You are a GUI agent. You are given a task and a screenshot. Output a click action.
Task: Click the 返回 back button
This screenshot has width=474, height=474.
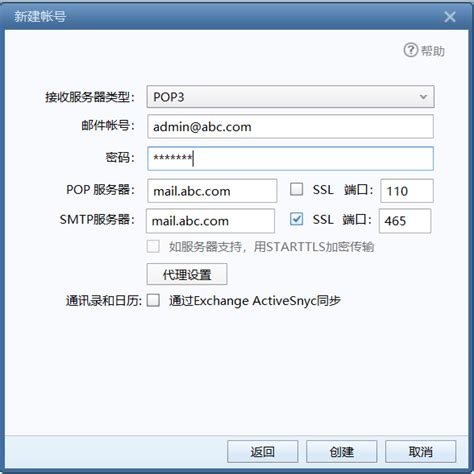pos(263,452)
